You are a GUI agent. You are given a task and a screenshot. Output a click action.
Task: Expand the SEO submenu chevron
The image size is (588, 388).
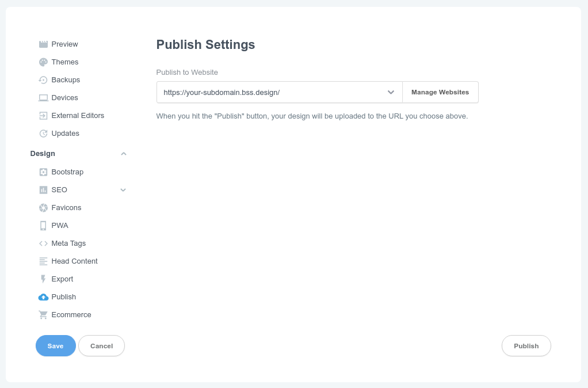[123, 189]
